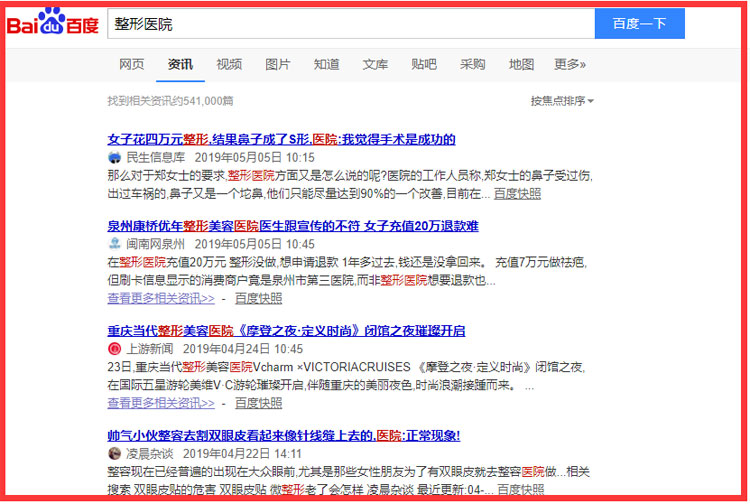This screenshot has height=504, width=750.
Task: Open 百度快照 for the 民生信息库 result
Action: coord(517,194)
